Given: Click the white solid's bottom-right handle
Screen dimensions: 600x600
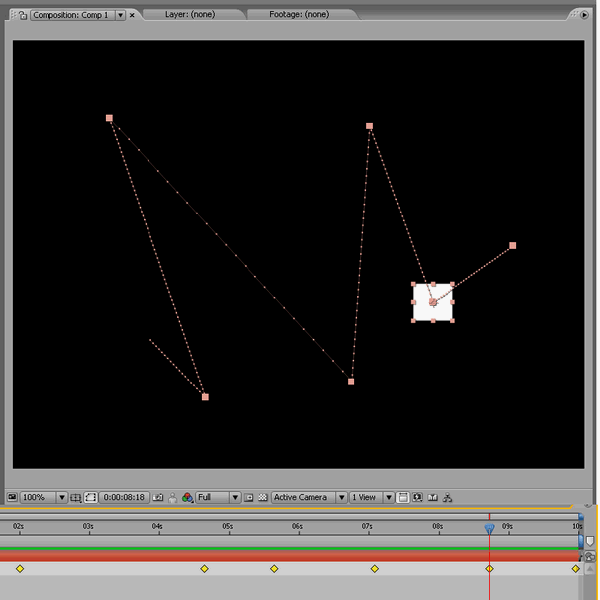Looking at the screenshot, I should pyautogui.click(x=453, y=321).
